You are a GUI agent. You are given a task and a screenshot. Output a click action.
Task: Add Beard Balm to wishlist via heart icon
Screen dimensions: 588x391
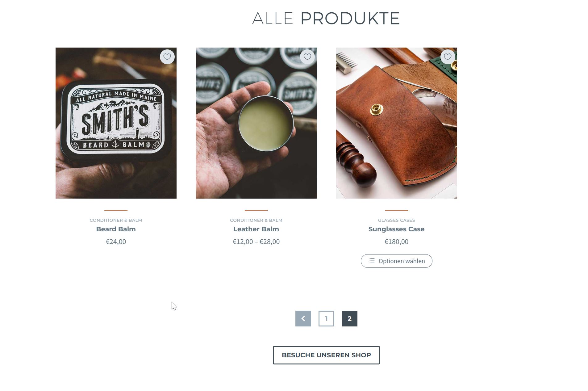[167, 57]
